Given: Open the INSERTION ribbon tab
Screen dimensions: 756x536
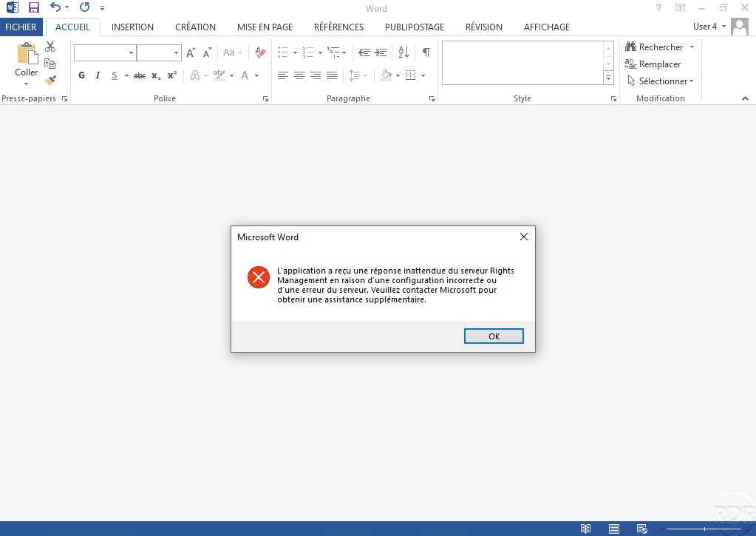Looking at the screenshot, I should [x=132, y=27].
